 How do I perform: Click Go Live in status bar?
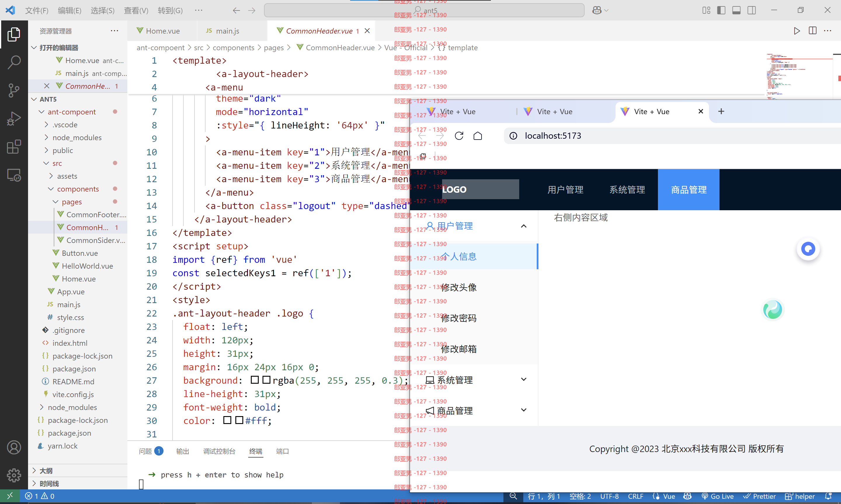(717, 496)
